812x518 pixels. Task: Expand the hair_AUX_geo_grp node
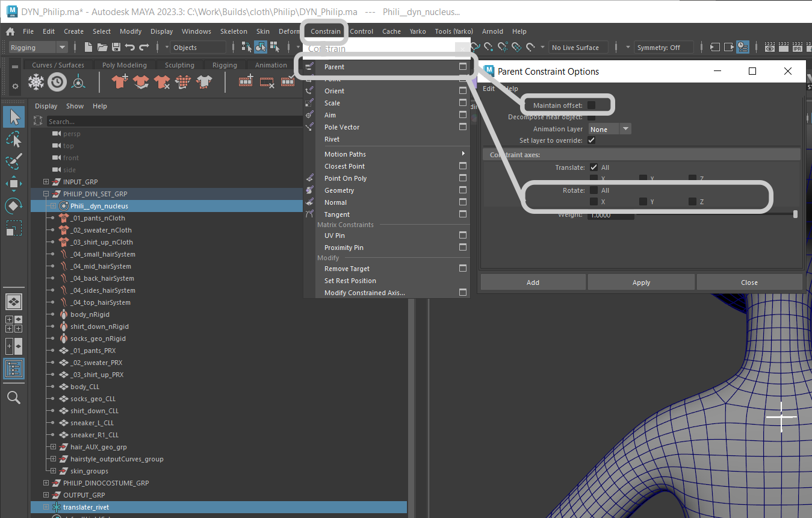(x=54, y=447)
